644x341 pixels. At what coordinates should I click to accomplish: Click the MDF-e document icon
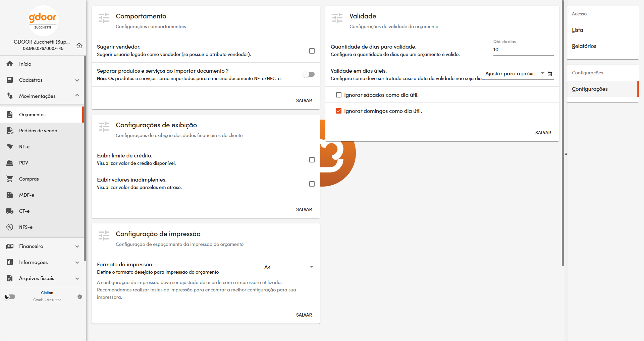click(x=10, y=195)
